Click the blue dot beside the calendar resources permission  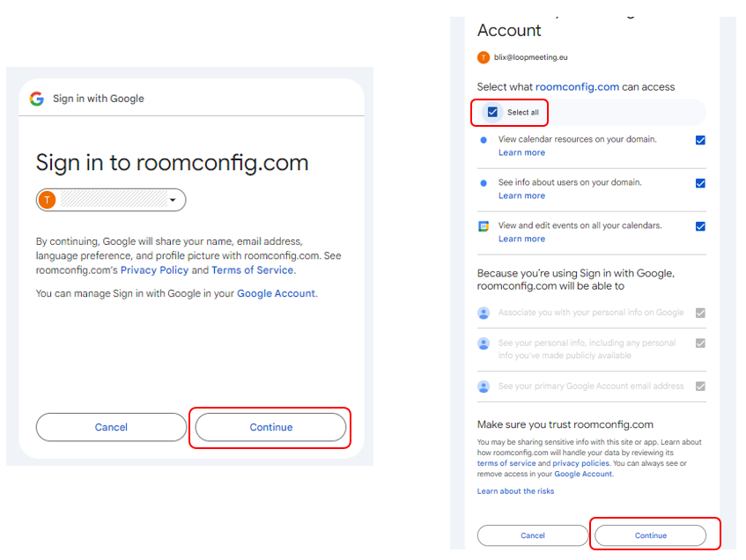coord(484,140)
